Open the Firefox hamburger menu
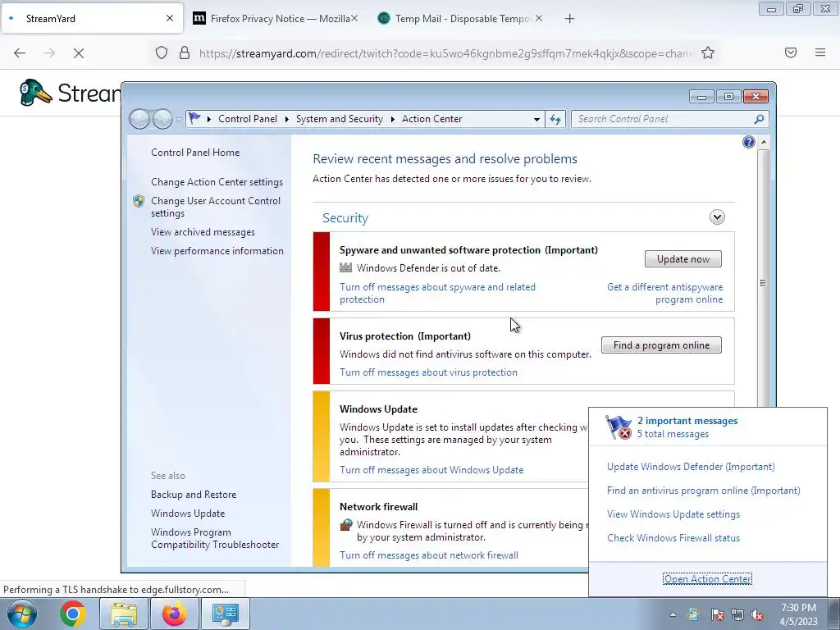 pos(820,52)
